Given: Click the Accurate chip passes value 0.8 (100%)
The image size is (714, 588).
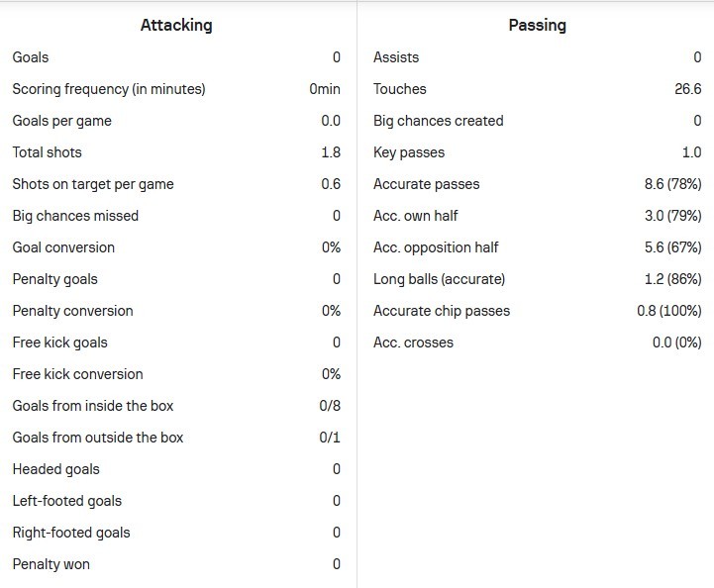Looking at the screenshot, I should coord(668,311).
